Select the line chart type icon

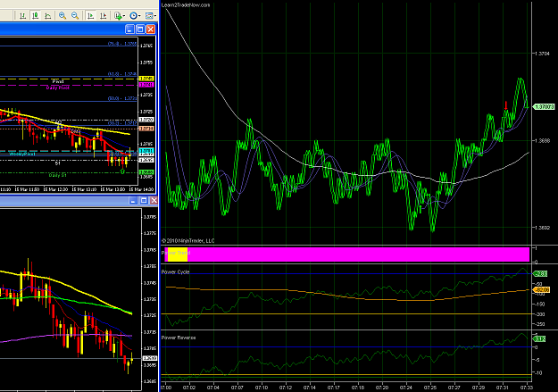(47, 16)
